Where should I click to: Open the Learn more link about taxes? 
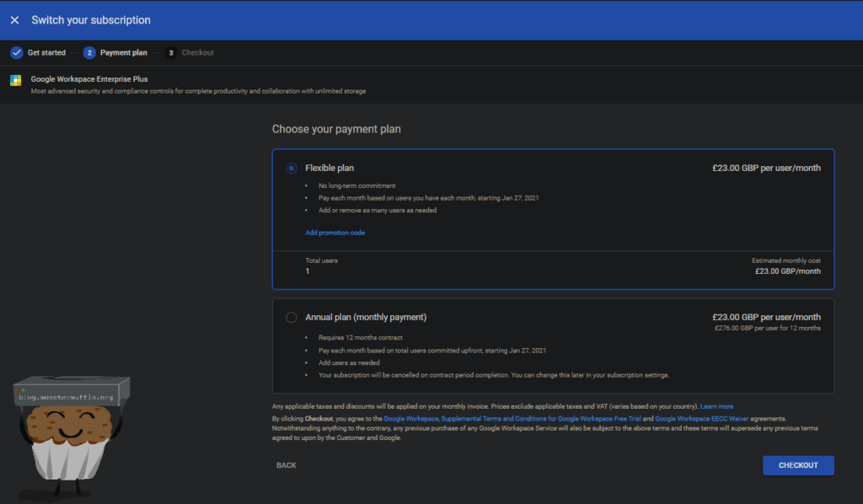pos(716,406)
